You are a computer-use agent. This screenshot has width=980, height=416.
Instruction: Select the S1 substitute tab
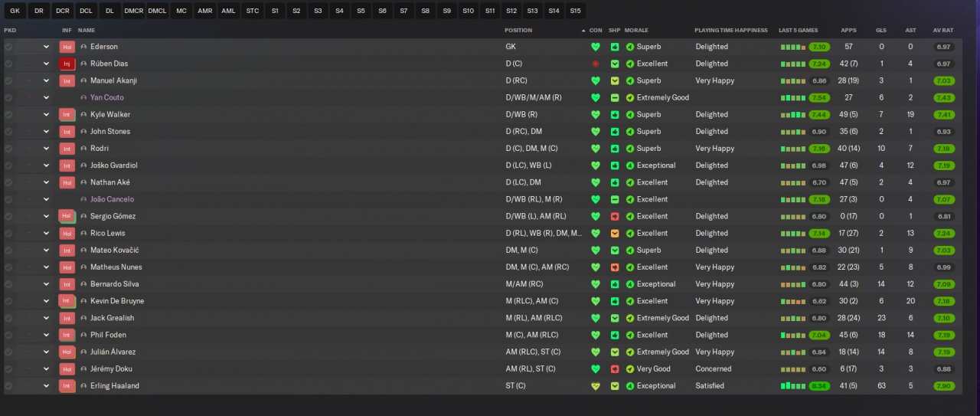[275, 11]
